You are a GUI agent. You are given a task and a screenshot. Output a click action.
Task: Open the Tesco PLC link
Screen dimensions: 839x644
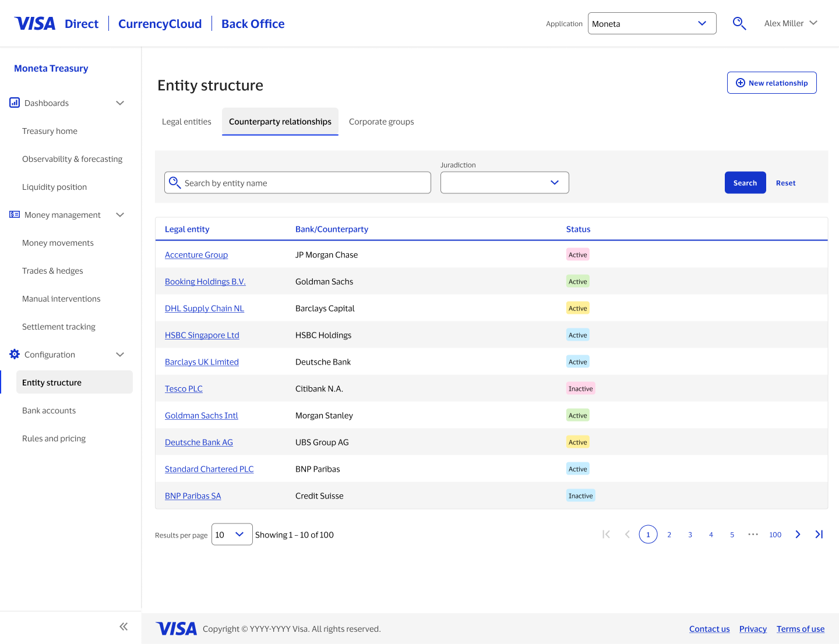click(184, 388)
